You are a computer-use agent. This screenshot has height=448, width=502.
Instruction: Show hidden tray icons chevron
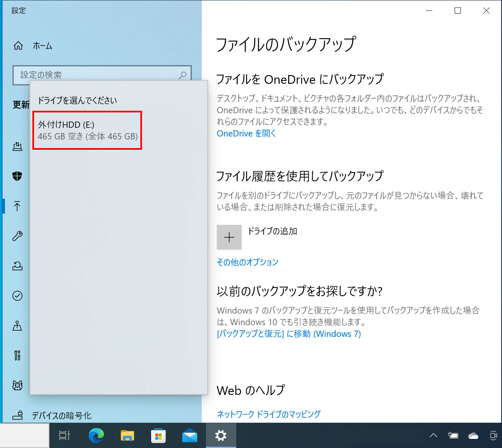pos(433,436)
